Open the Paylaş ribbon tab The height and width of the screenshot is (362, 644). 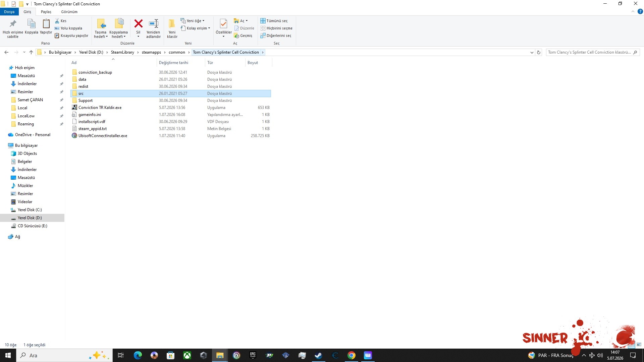click(46, 12)
